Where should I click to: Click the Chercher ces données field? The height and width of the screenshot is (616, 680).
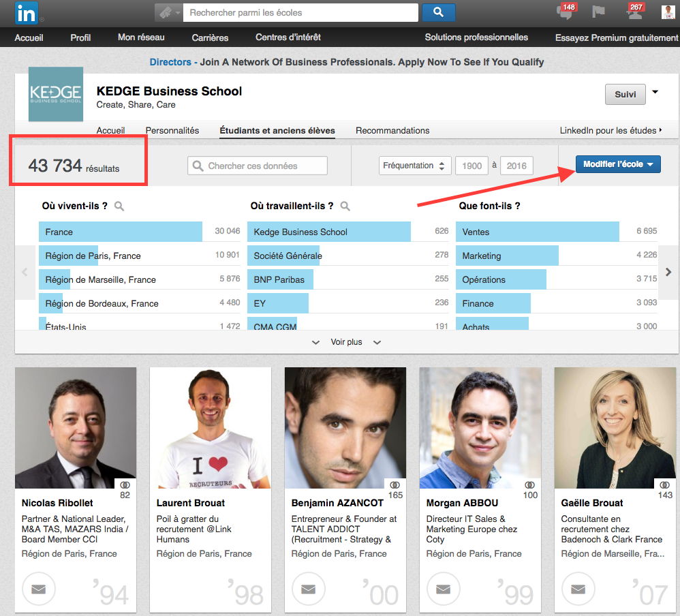pyautogui.click(x=258, y=166)
